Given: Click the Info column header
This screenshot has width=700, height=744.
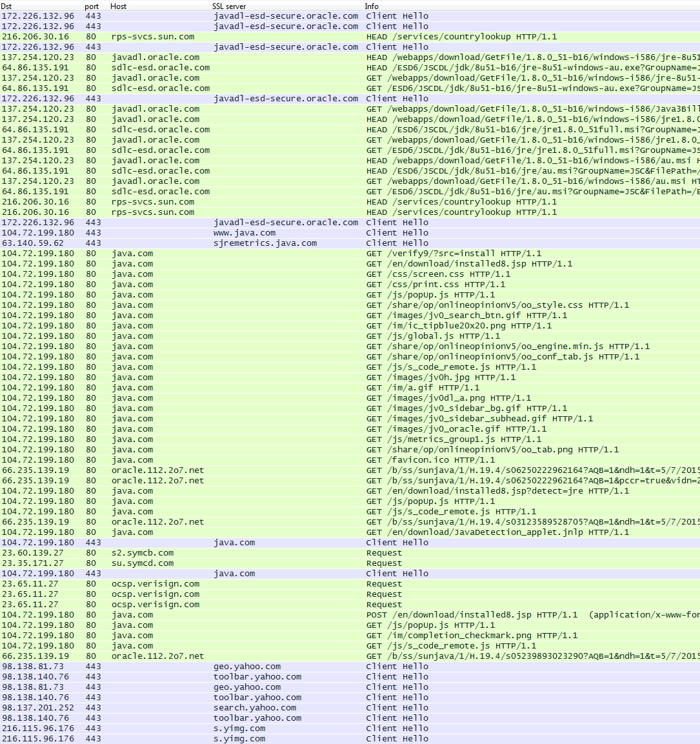Looking at the screenshot, I should [x=372, y=6].
